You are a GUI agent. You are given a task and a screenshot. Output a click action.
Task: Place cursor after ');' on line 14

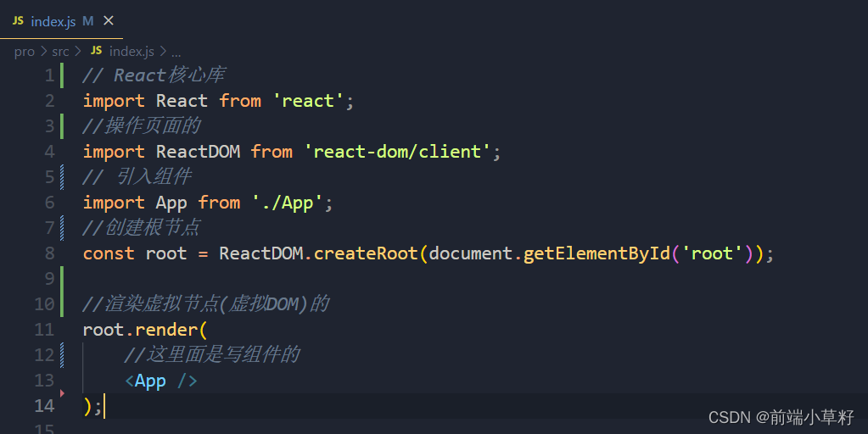104,406
